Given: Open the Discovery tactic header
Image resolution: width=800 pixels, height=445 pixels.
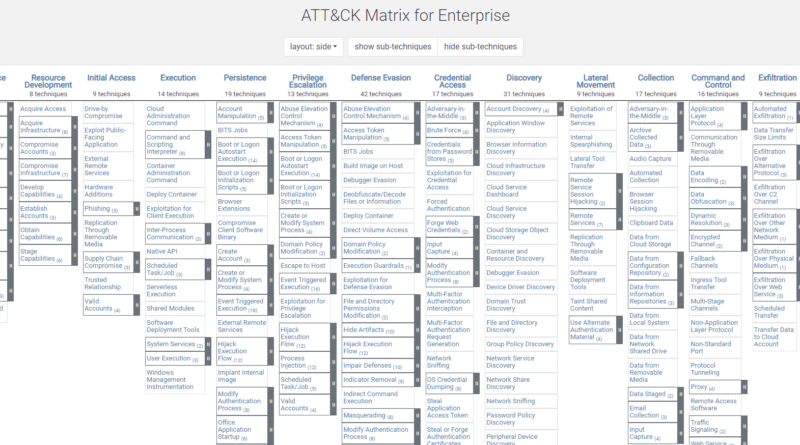Looking at the screenshot, I should 524,78.
